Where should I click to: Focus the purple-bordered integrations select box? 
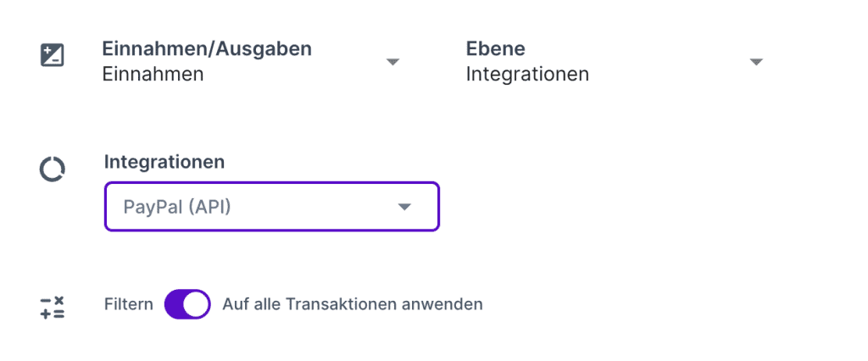(271, 207)
